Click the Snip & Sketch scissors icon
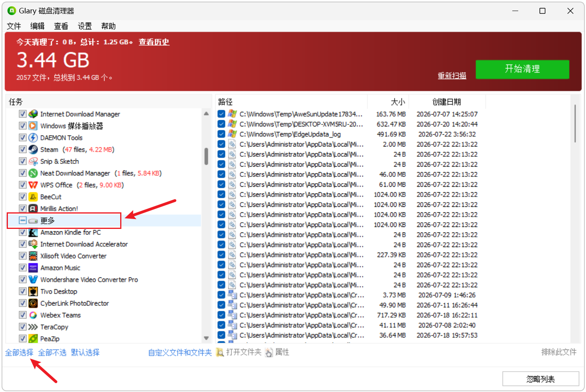 [33, 161]
